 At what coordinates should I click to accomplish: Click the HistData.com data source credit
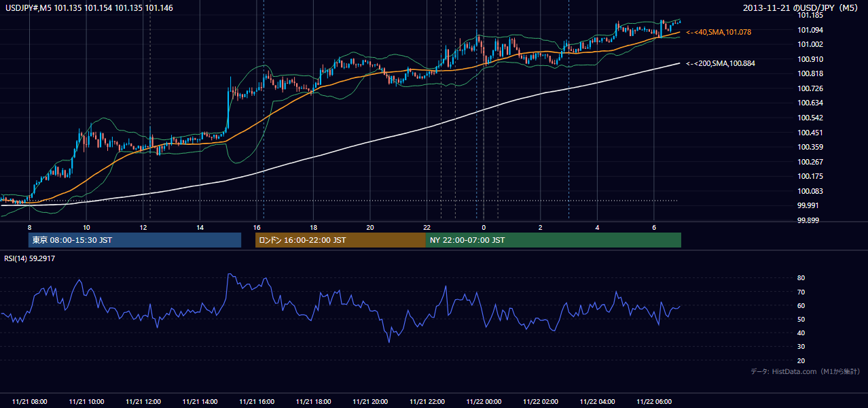806,371
